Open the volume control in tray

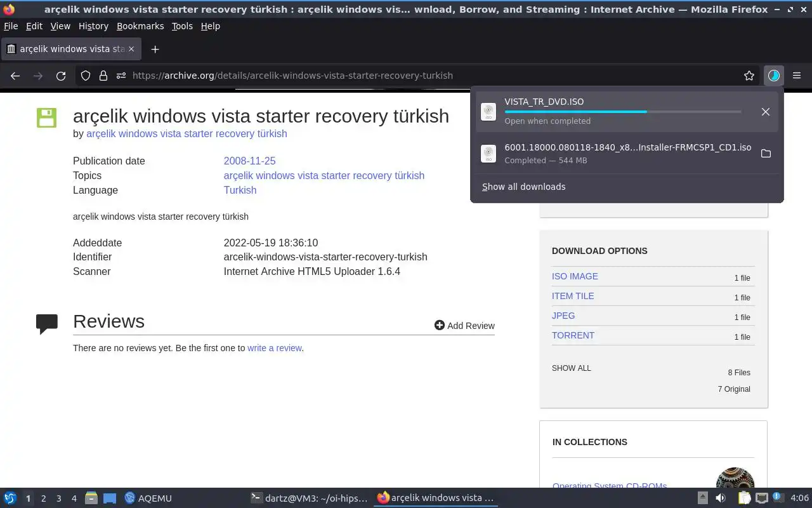coord(721,498)
